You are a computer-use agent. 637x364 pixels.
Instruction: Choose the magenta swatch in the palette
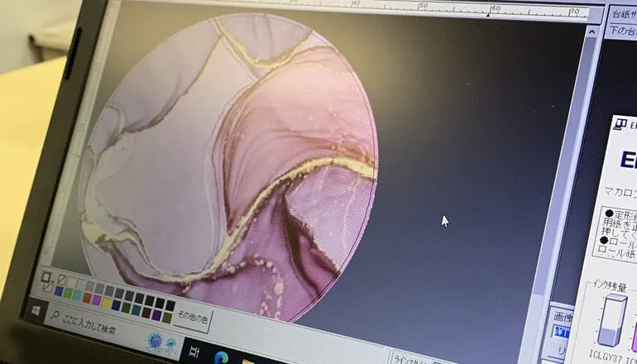tap(98, 299)
